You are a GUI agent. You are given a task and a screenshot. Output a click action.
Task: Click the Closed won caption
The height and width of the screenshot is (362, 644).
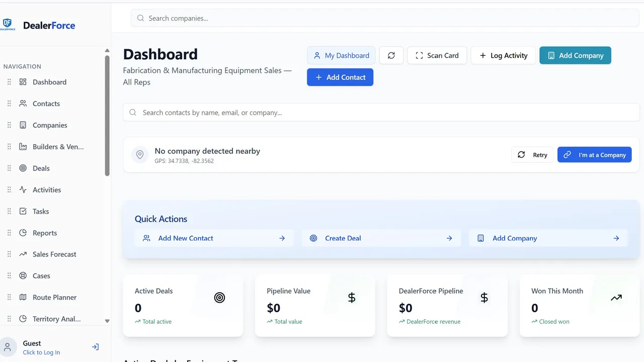tap(554, 322)
